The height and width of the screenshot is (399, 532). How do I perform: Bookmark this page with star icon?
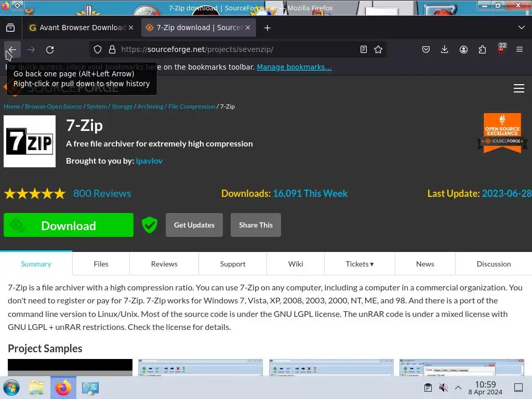378,49
